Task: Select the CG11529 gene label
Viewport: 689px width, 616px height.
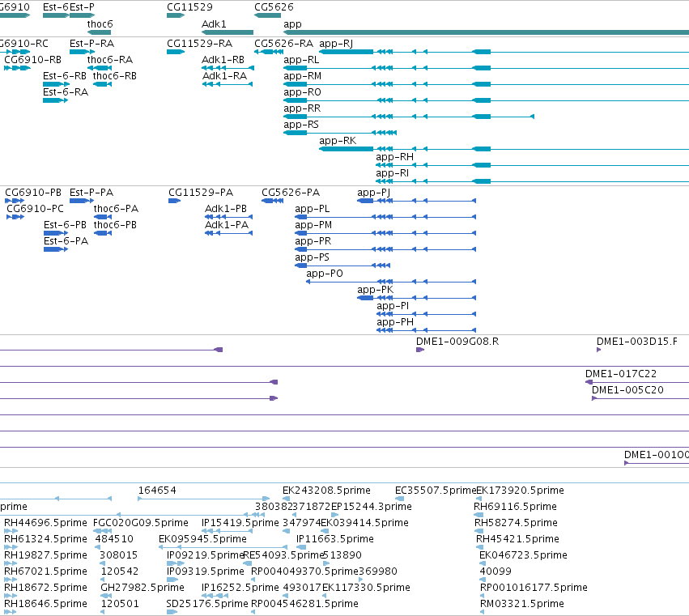Action: pyautogui.click(x=189, y=7)
